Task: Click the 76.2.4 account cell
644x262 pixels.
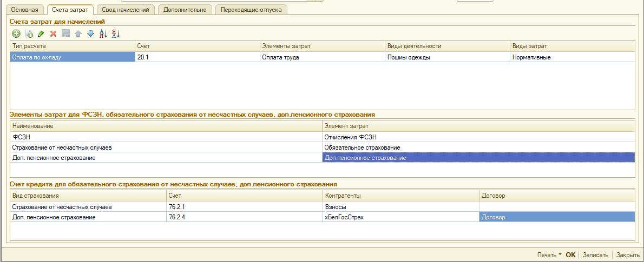Action: (x=243, y=217)
